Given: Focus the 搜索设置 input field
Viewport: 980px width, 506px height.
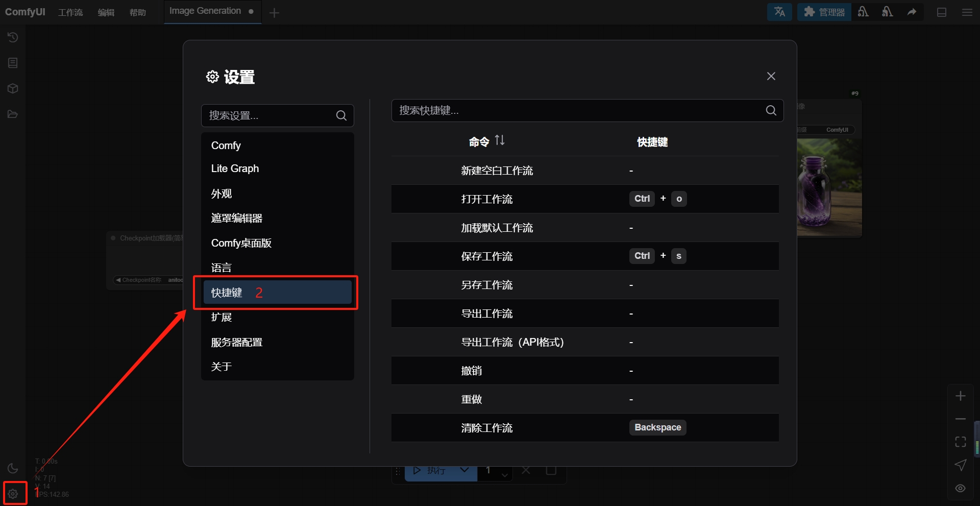Looking at the screenshot, I should (x=278, y=115).
